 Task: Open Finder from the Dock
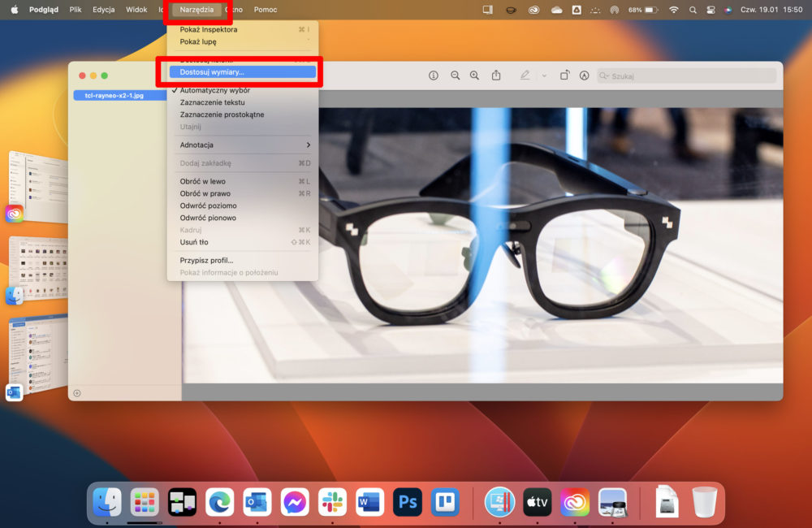point(107,501)
